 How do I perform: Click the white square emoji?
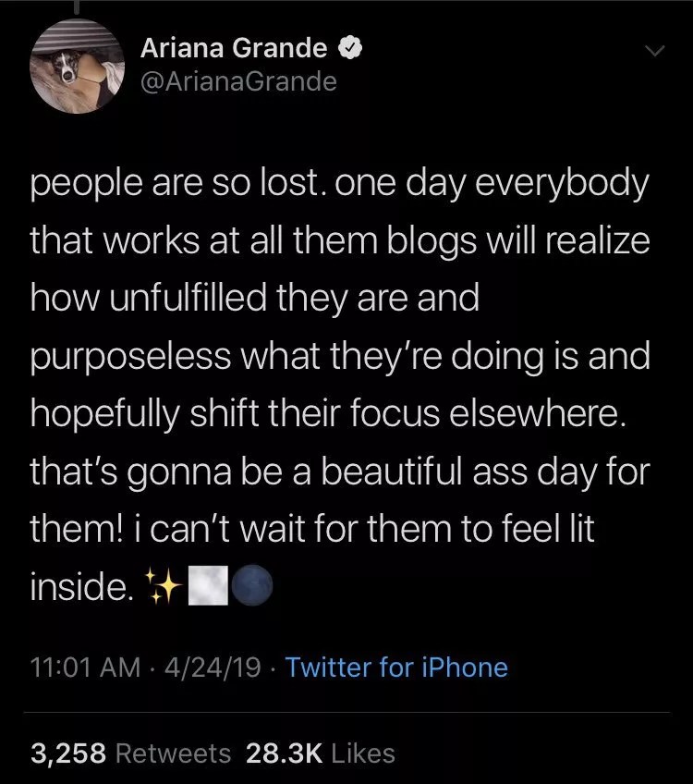(207, 584)
